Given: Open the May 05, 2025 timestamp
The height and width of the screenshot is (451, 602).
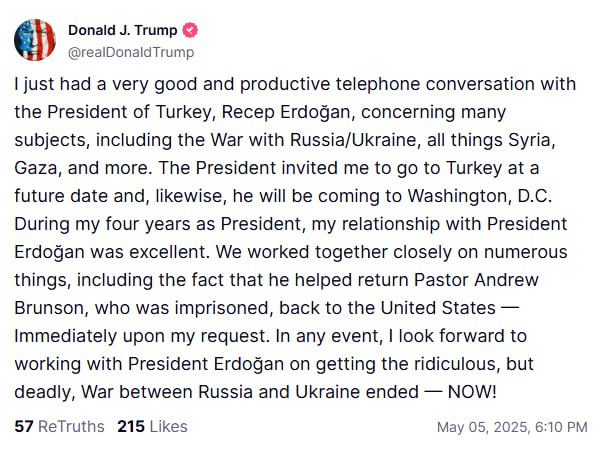Looking at the screenshot, I should (512, 428).
